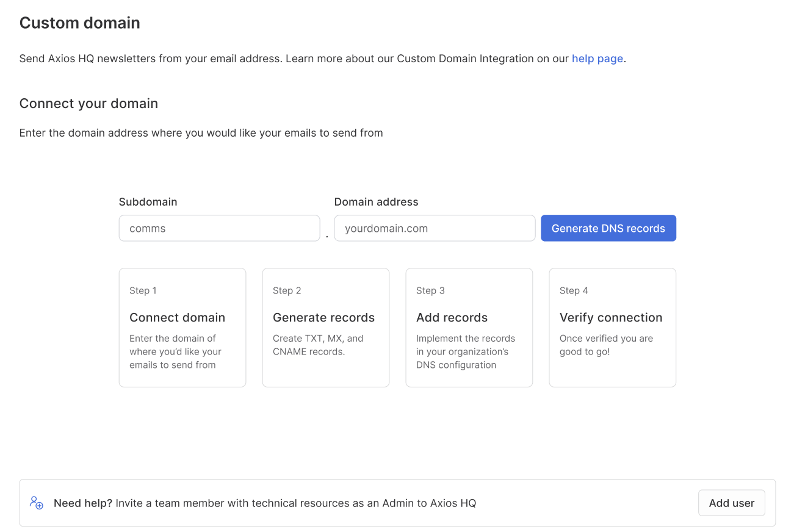Click the Custom domain page heading
794x532 pixels.
click(80, 23)
